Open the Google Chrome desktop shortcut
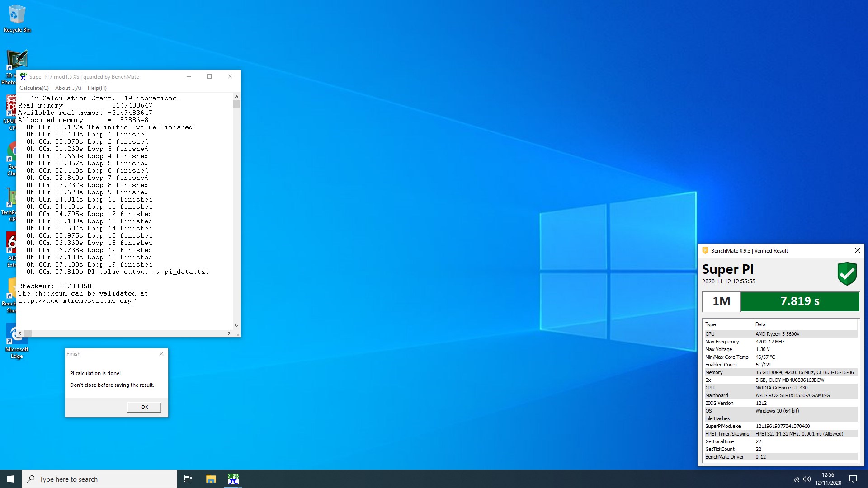868x488 pixels. pyautogui.click(x=11, y=159)
